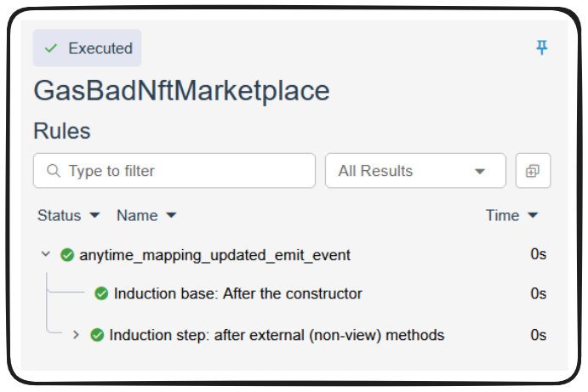Click the search magnifier icon in filter box
The width and height of the screenshot is (588, 392).
54,171
